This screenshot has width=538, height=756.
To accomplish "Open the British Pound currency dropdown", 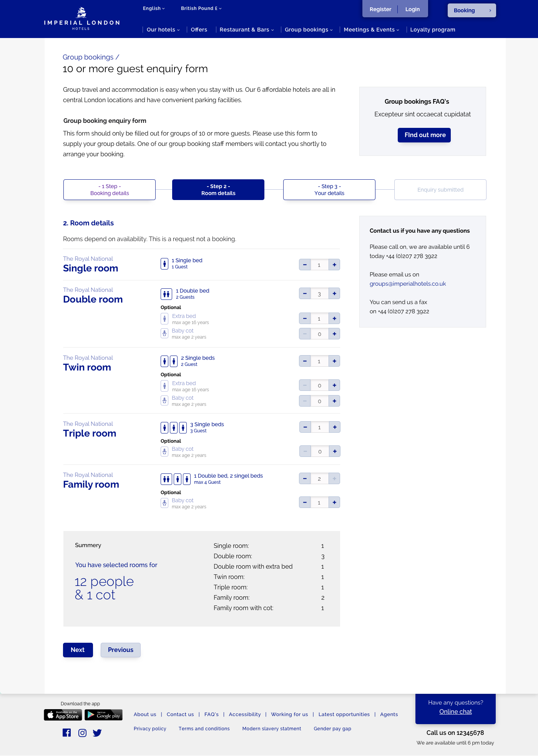I will point(201,8).
